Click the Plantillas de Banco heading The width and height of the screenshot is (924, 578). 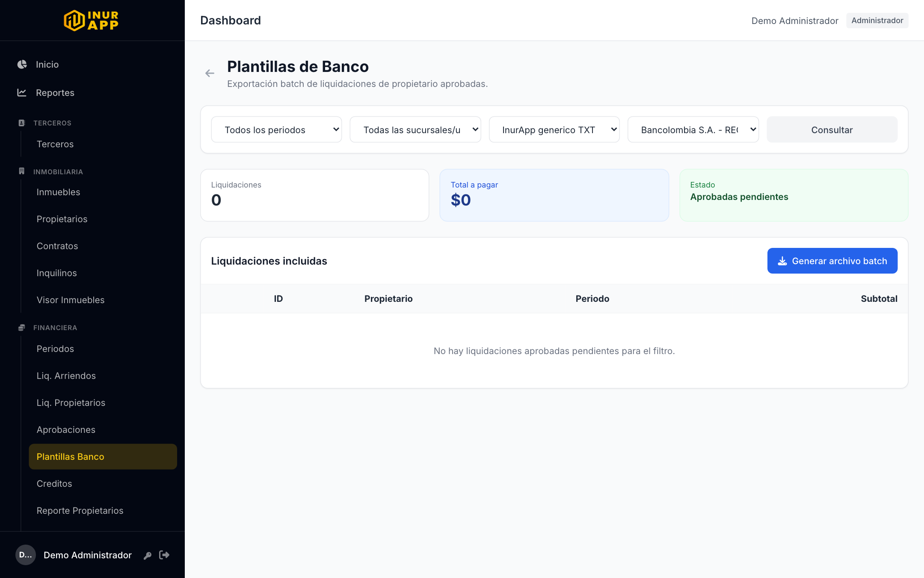coord(298,66)
